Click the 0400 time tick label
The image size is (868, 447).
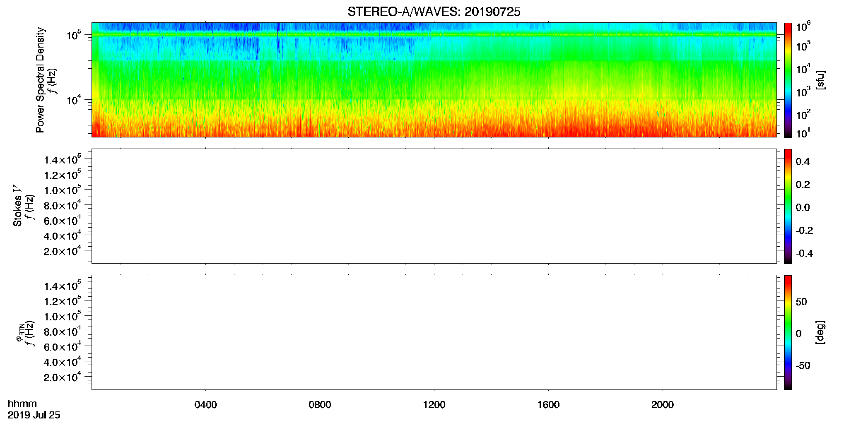(x=206, y=405)
